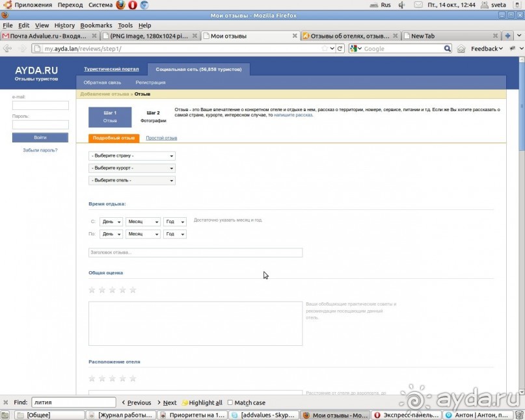Open a new tab with the plus button
The width and height of the screenshot is (525, 420).
pyautogui.click(x=508, y=36)
